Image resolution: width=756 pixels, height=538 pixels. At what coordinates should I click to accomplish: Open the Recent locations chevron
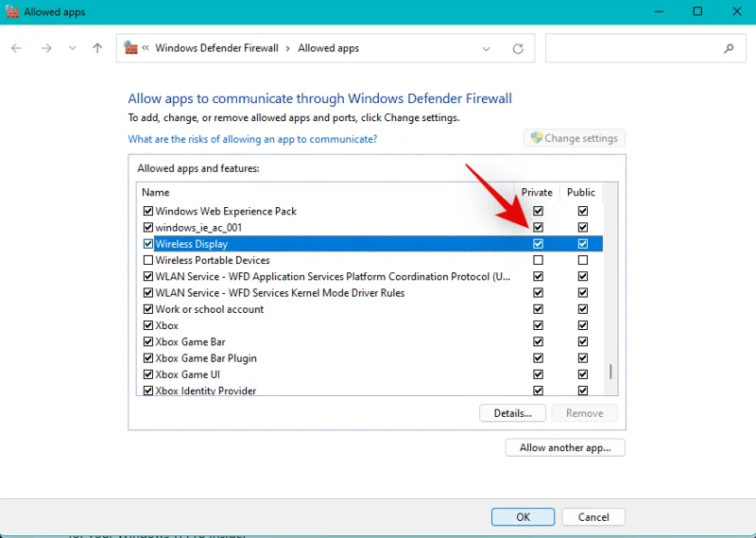tap(72, 48)
